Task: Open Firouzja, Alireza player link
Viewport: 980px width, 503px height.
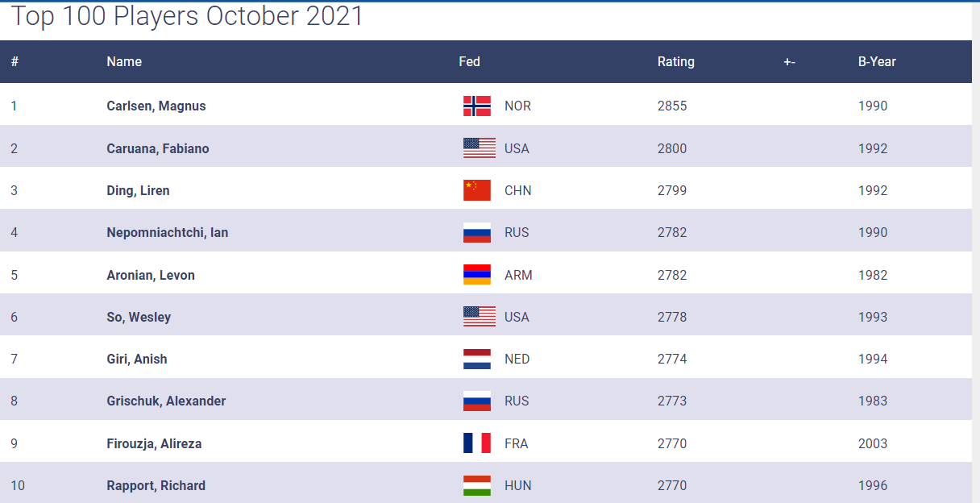Action: tap(155, 443)
